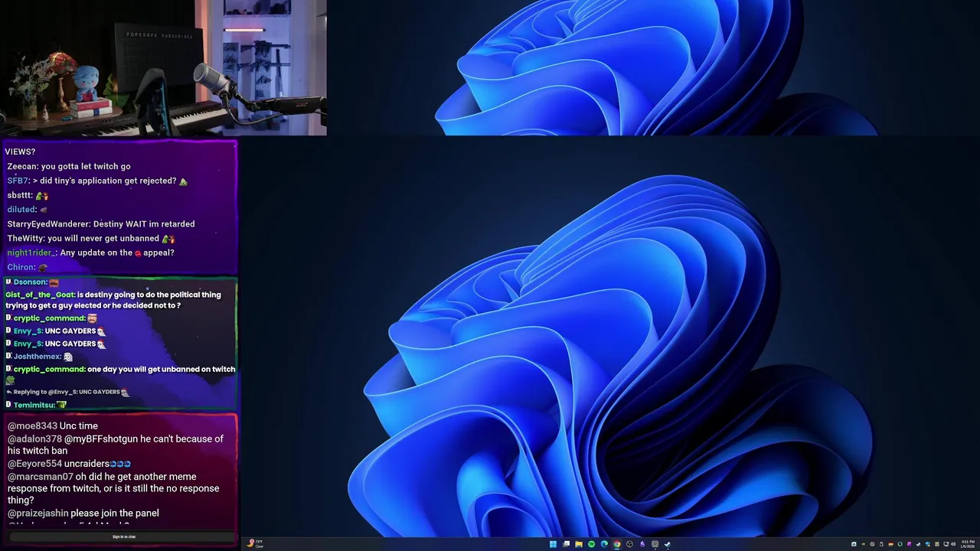Click @adalon378 in bottom chat
Image resolution: width=980 pixels, height=551 pixels.
(x=34, y=439)
